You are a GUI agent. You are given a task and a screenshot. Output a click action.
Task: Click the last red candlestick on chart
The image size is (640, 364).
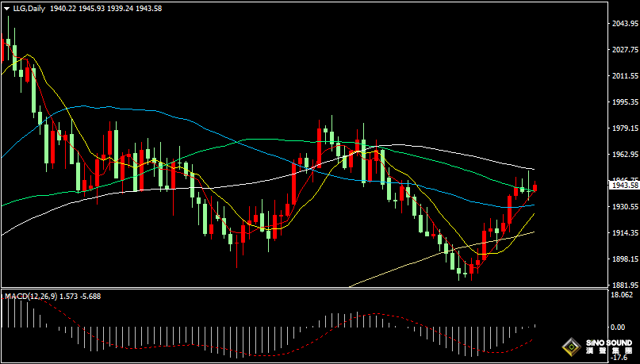click(x=536, y=187)
